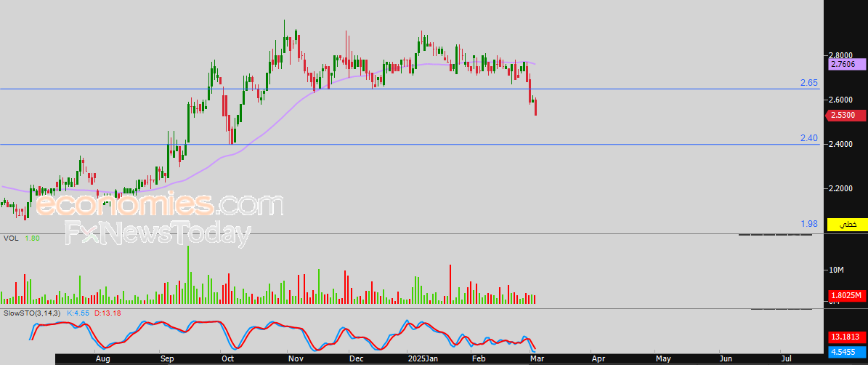Click the 2.6000 price axis label
Screen dimensions: 868x365
(x=842, y=100)
